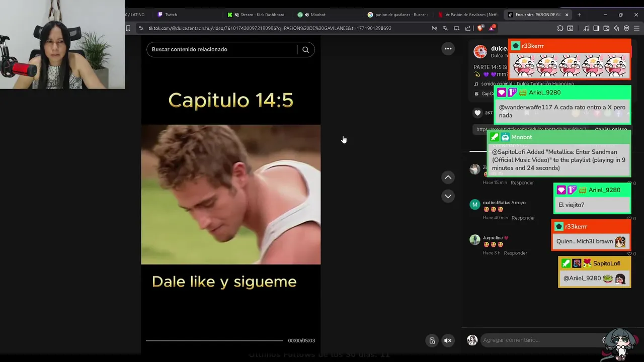Click the cast screen icon in address bar

point(456,28)
